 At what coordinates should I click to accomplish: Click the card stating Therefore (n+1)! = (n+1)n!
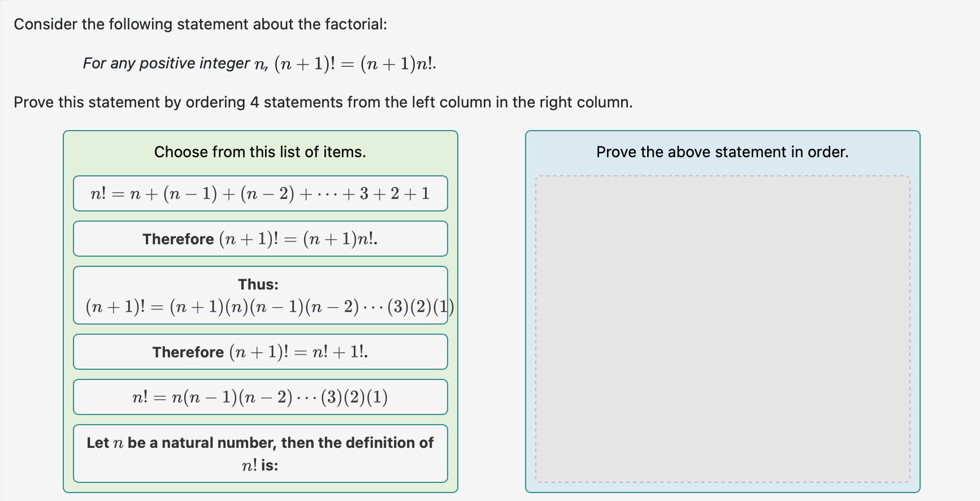tap(260, 239)
